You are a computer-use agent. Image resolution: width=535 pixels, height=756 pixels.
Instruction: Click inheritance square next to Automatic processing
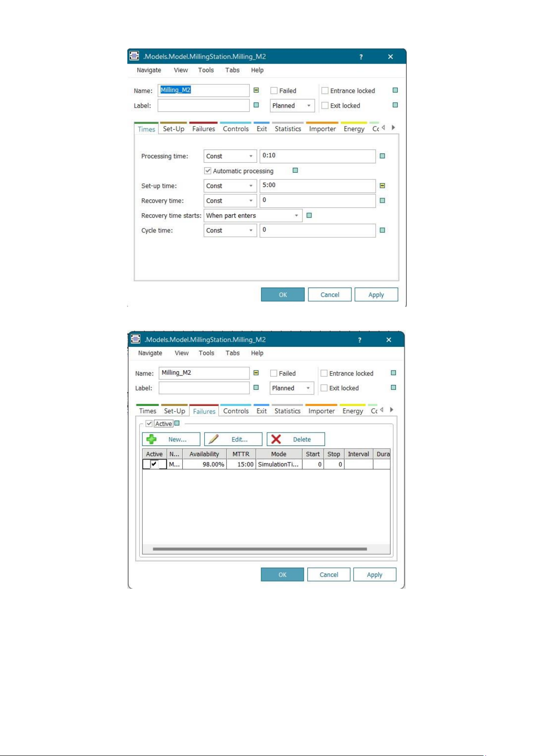tap(295, 170)
